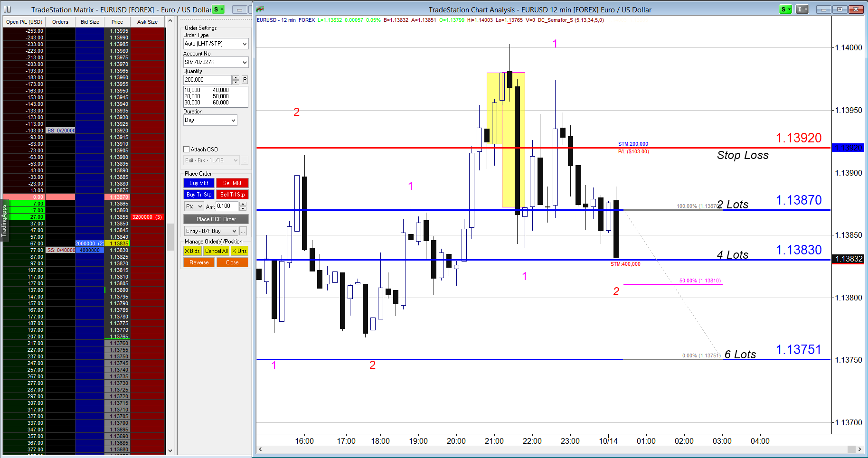Click the chart scroll-right arrow
Viewport: 868px width, 458px height.
(x=859, y=449)
